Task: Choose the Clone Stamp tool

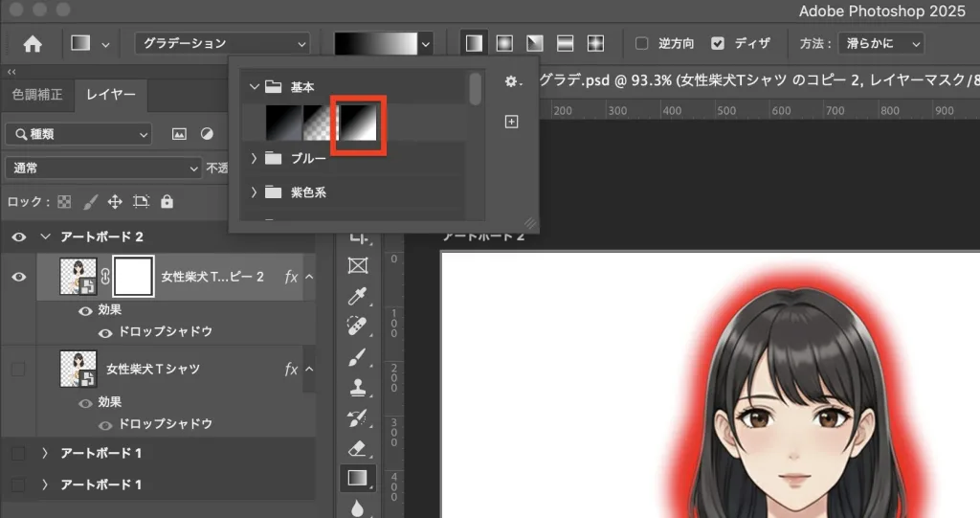Action: coord(359,388)
